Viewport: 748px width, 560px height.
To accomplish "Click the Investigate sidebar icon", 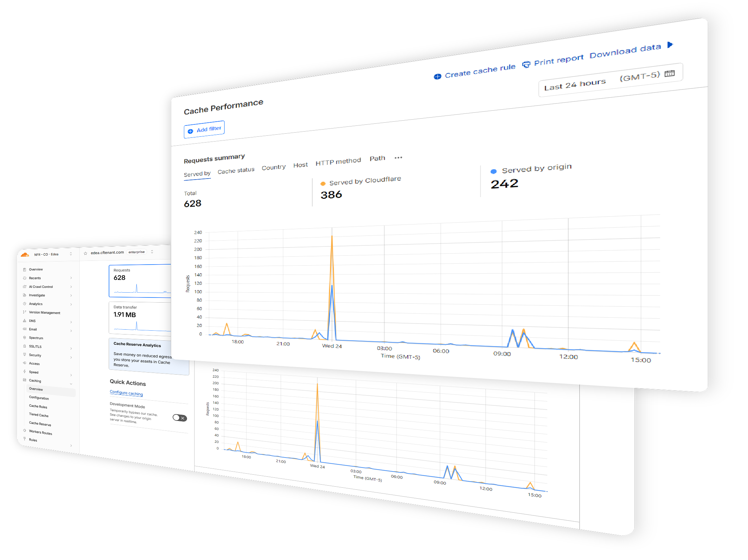I will [24, 295].
